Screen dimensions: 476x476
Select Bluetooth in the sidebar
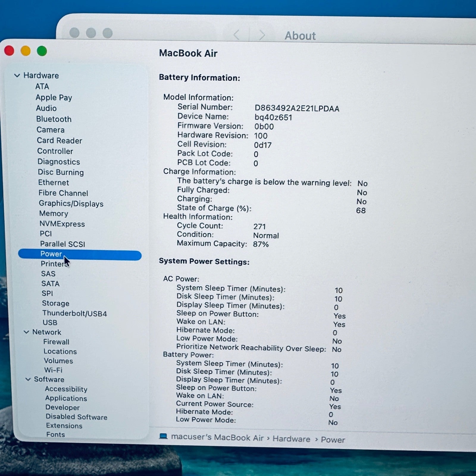pos(54,119)
